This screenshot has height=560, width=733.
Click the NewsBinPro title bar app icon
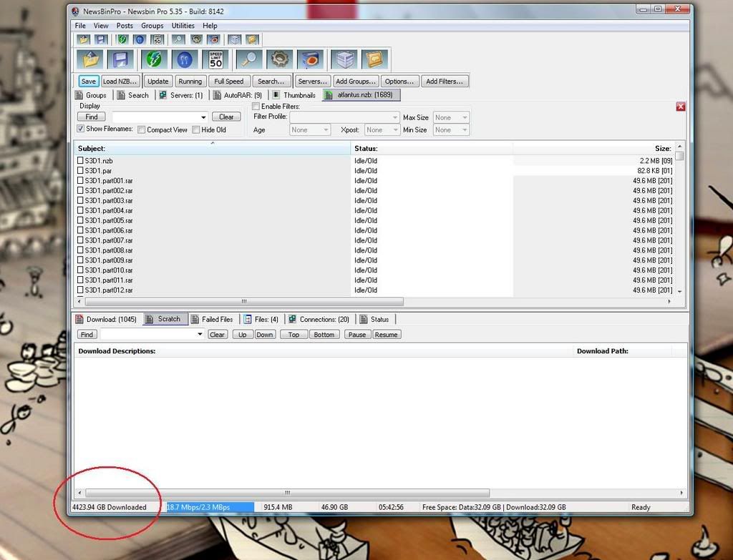point(75,11)
